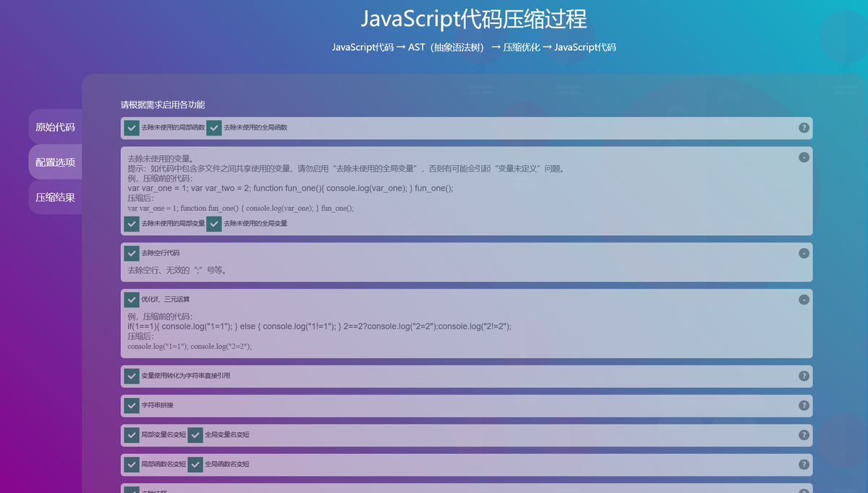The width and height of the screenshot is (868, 493).
Task: Click the question mark beside 字符串拼接
Action: point(803,405)
